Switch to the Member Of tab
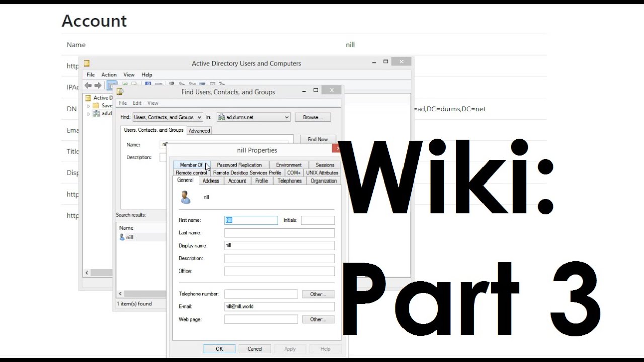This screenshot has height=362, width=644. click(191, 165)
